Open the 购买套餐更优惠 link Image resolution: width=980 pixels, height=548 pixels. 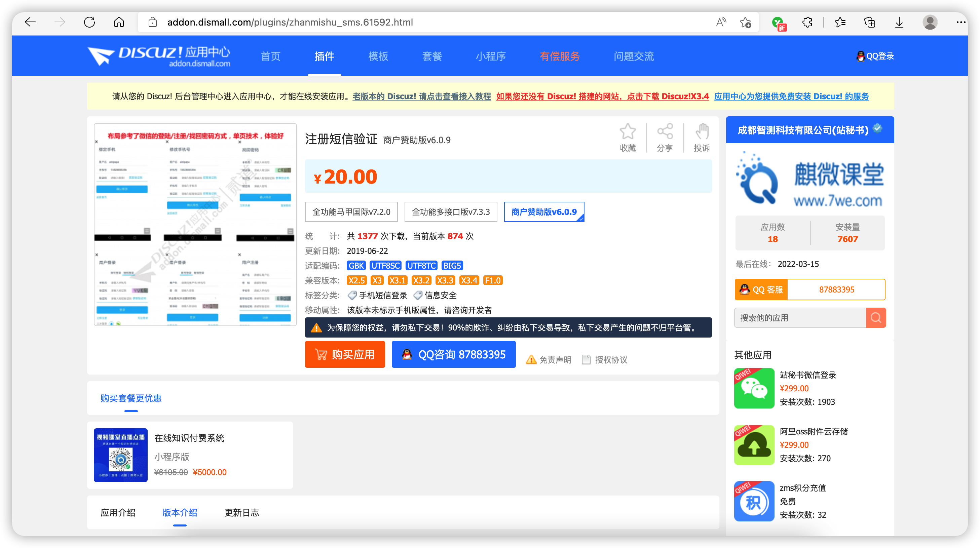[131, 398]
